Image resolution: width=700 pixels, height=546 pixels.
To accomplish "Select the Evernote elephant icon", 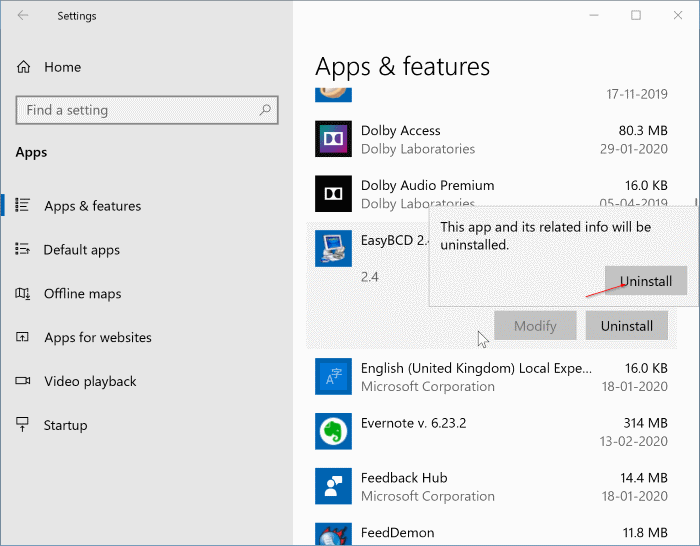I will (333, 431).
